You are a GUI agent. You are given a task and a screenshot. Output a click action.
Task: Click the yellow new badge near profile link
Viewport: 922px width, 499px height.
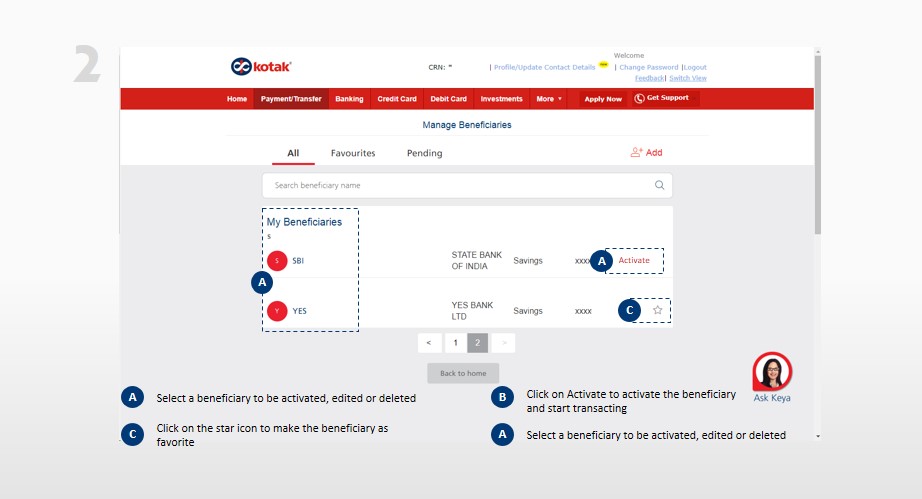[603, 64]
